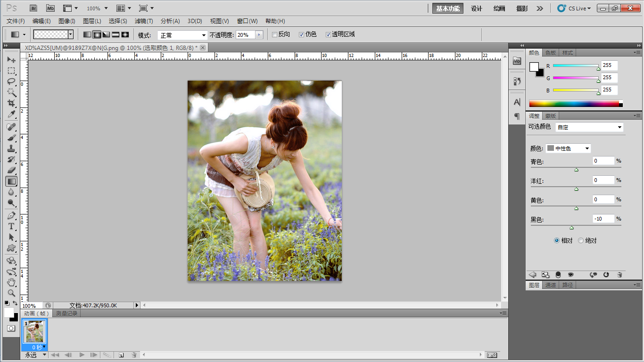
Task: Open the 模式 blend mode dropdown
Action: [x=182, y=35]
